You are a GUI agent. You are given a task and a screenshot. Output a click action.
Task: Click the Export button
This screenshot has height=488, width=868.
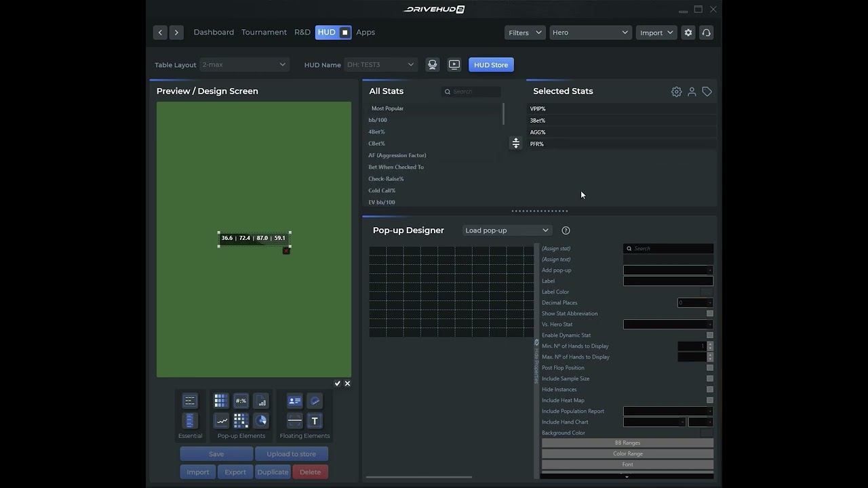coord(235,472)
